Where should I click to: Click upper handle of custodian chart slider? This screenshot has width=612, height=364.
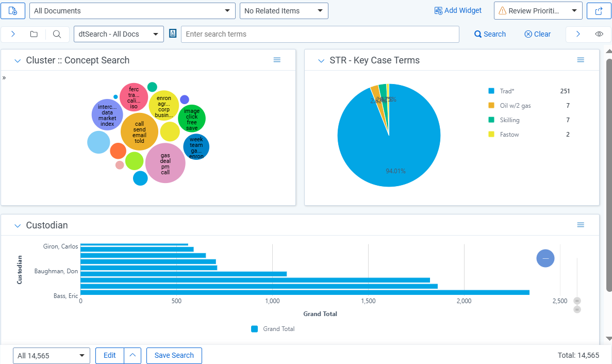click(577, 301)
